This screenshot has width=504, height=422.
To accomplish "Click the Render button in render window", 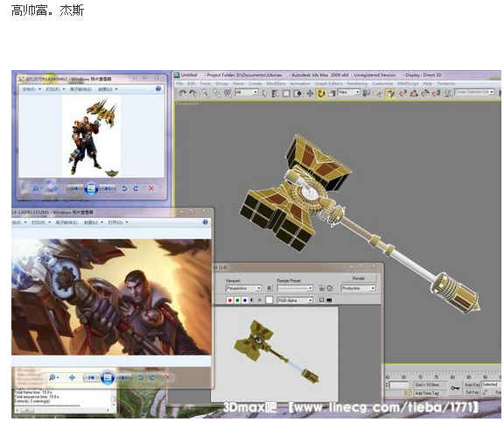I will (x=359, y=278).
